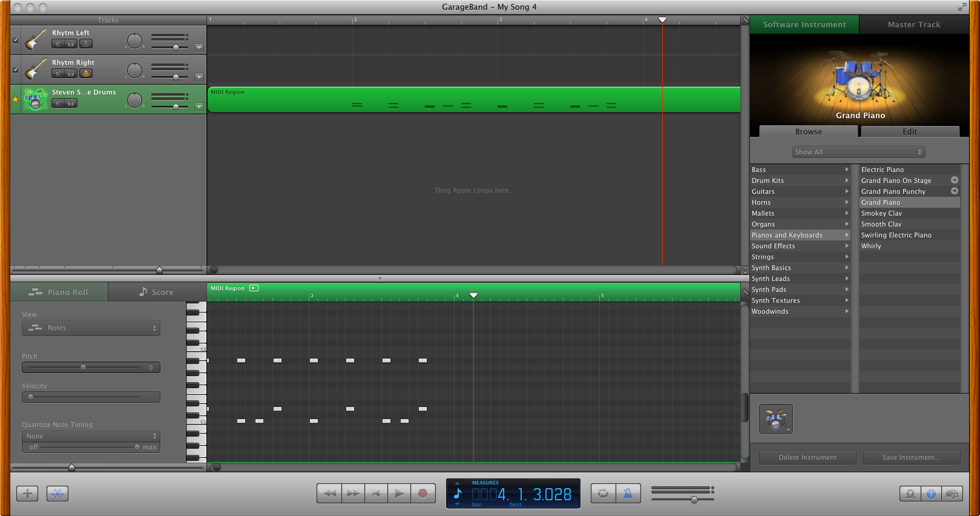Choose the Smokey Clav instrument

click(910, 213)
